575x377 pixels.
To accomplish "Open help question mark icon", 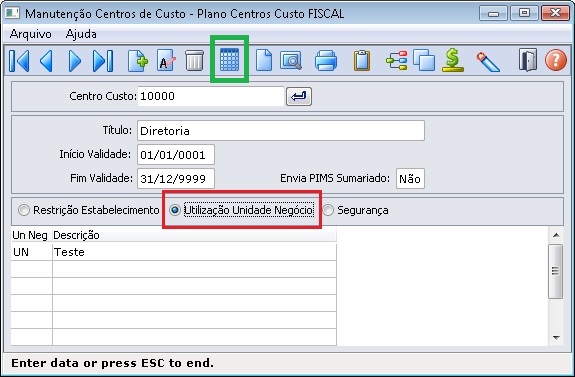I will pos(556,60).
